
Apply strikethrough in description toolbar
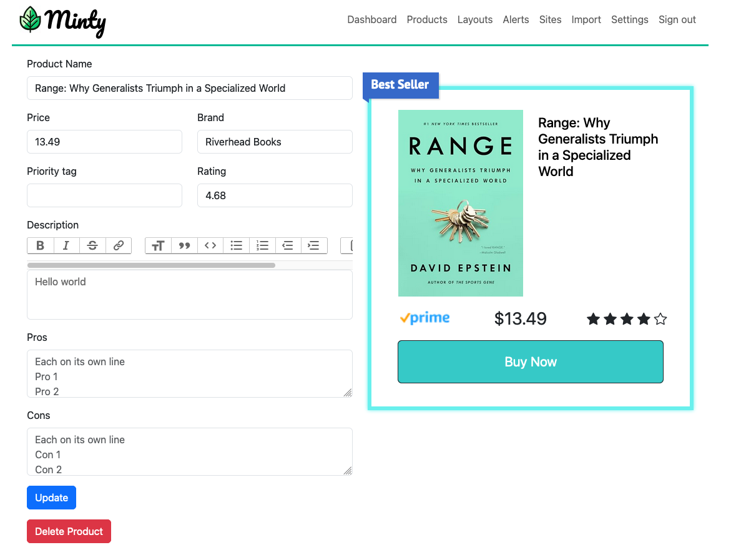tap(92, 245)
